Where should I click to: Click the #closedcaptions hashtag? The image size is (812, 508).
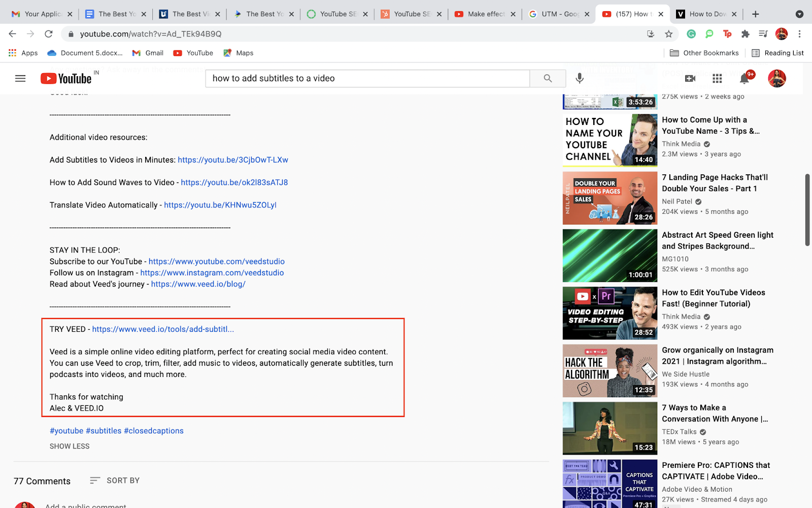tap(154, 431)
